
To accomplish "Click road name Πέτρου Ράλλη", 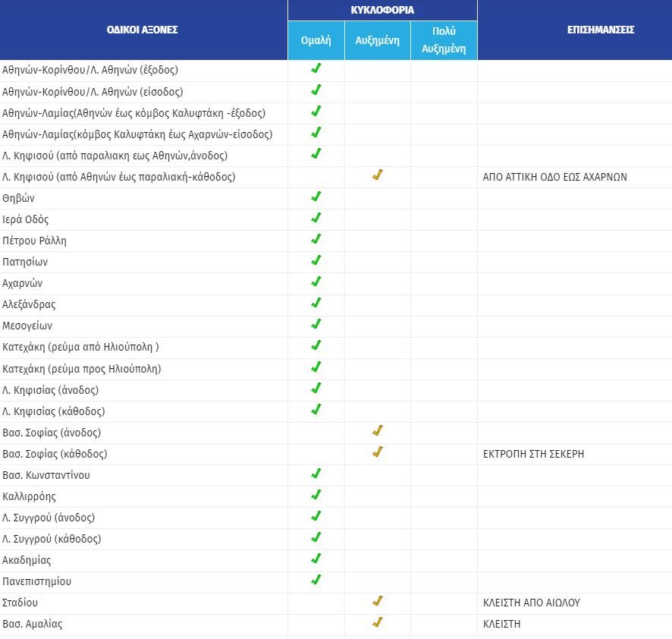I will click(34, 241).
